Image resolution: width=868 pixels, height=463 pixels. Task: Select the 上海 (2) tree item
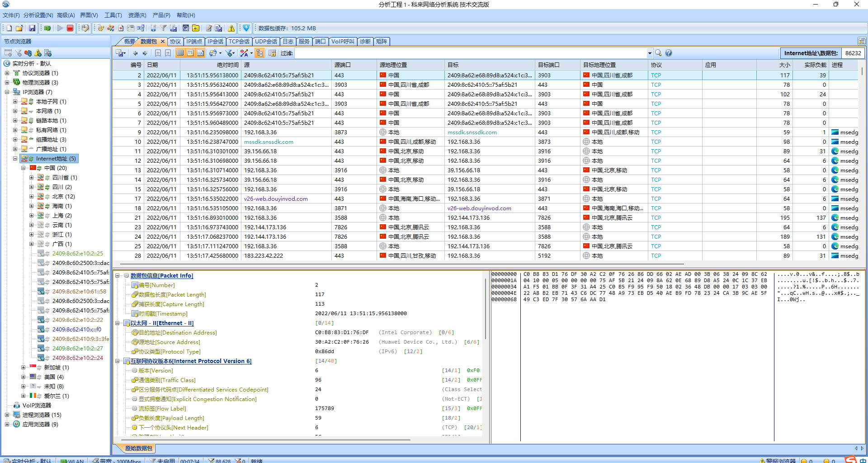[x=62, y=216]
